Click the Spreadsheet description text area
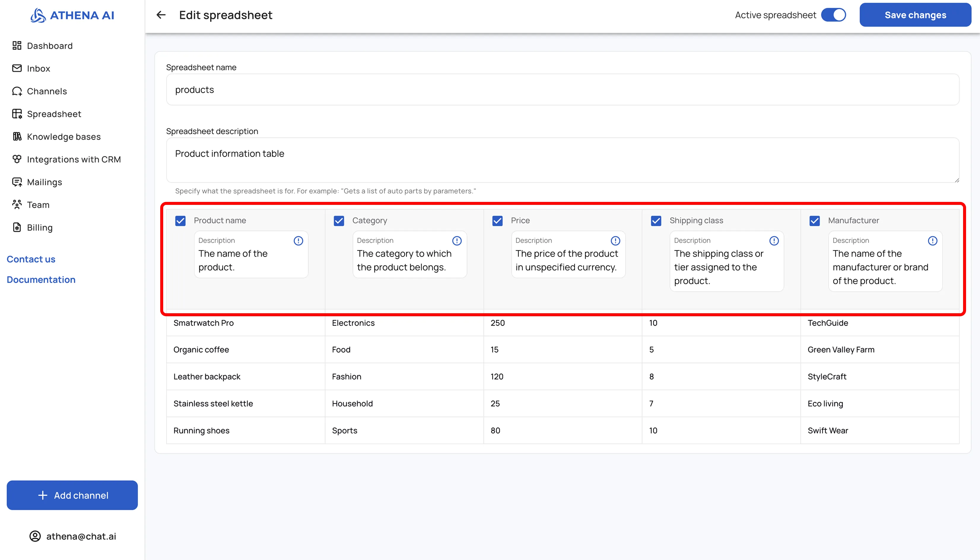The width and height of the screenshot is (980, 560). point(562,160)
